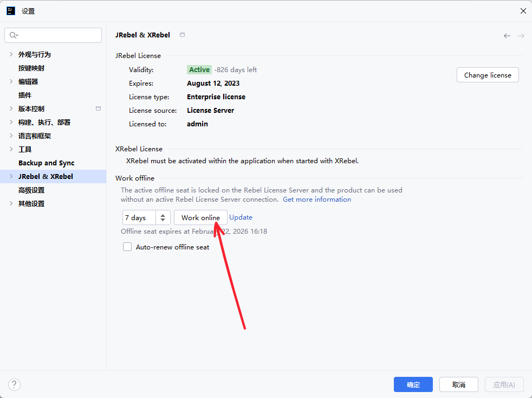Open the Get more information link
Image resolution: width=532 pixels, height=398 pixels.
[317, 200]
